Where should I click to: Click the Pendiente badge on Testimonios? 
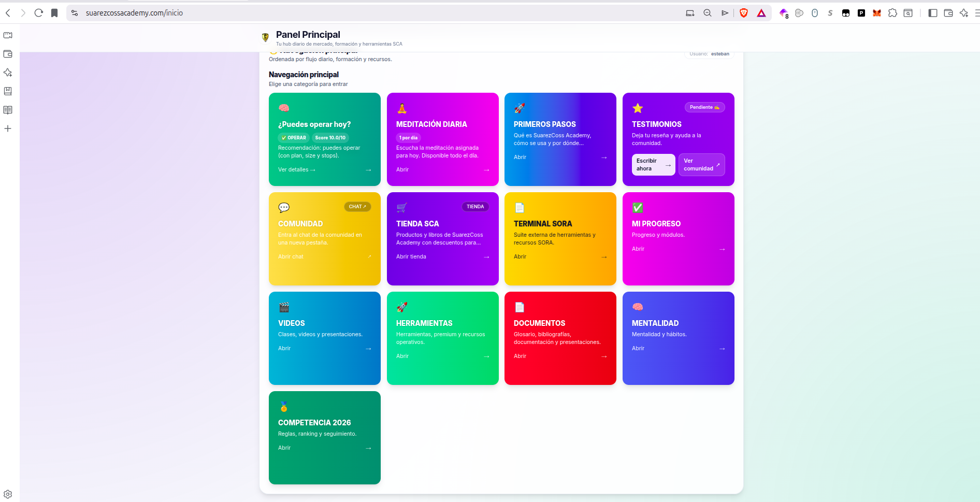704,107
